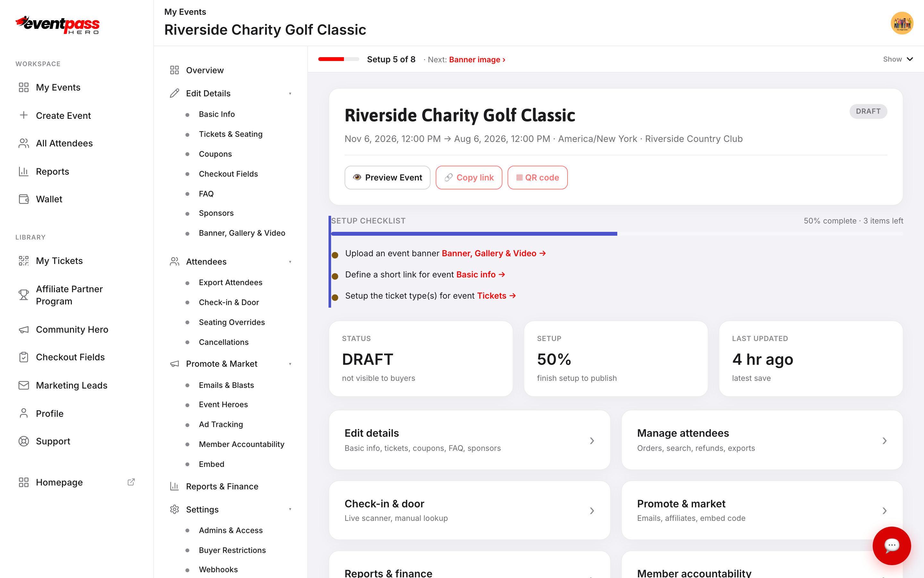The image size is (924, 578).
Task: Collapse the Settings section arrow
Action: tap(290, 509)
